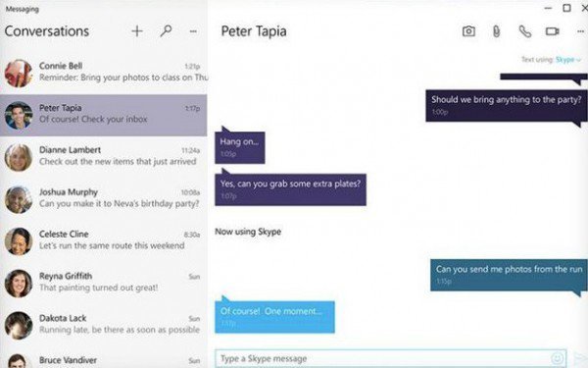Open Reyna Griffith conversation
588x368 pixels.
104,284
